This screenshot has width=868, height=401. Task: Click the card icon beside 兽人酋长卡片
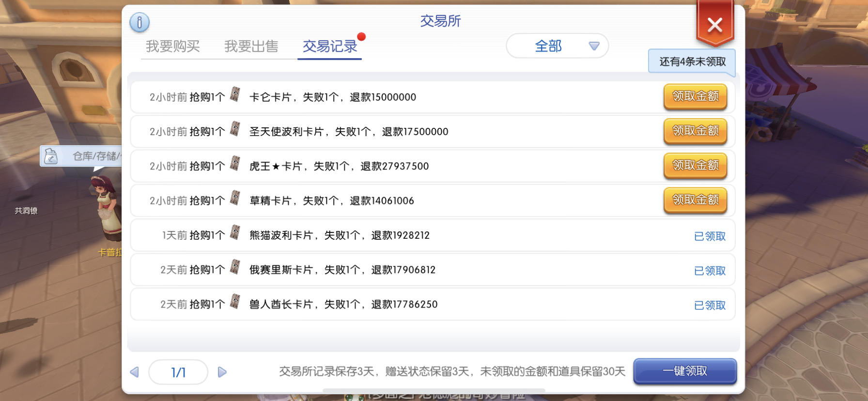click(235, 302)
